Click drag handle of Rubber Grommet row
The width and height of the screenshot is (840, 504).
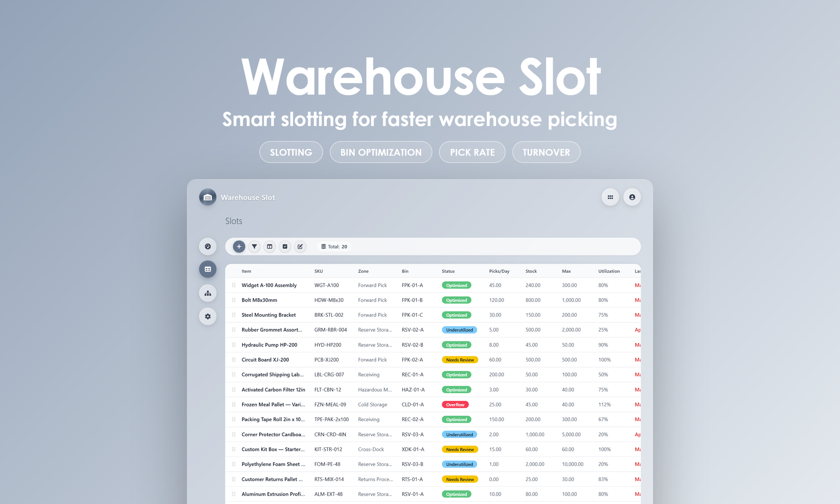point(234,330)
